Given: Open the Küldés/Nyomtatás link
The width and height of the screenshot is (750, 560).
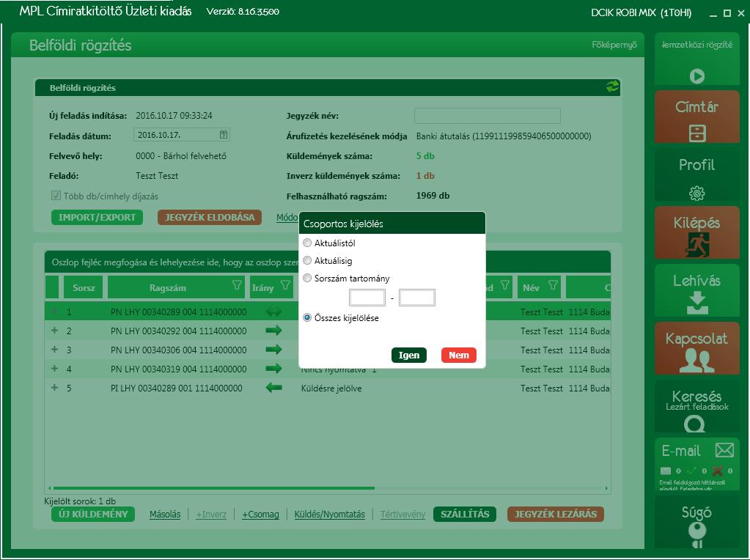Looking at the screenshot, I should coord(330,514).
